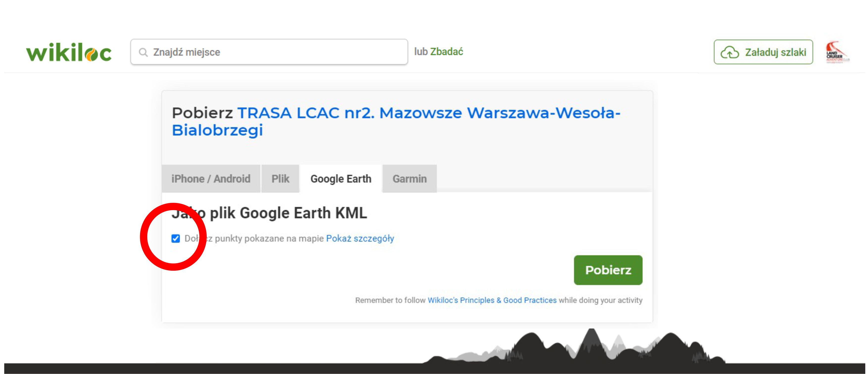
Task: Open Wikiloc's Principles & Good Practices link
Action: pyautogui.click(x=492, y=300)
